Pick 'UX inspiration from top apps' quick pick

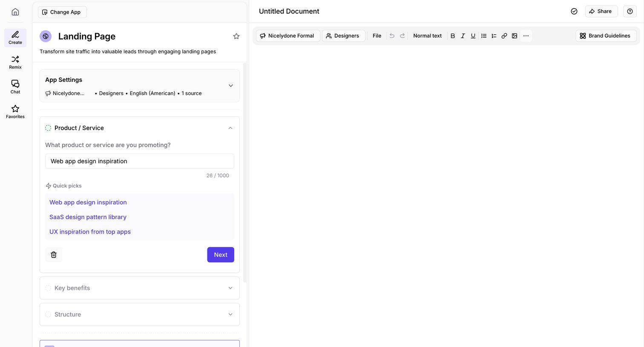tap(90, 232)
